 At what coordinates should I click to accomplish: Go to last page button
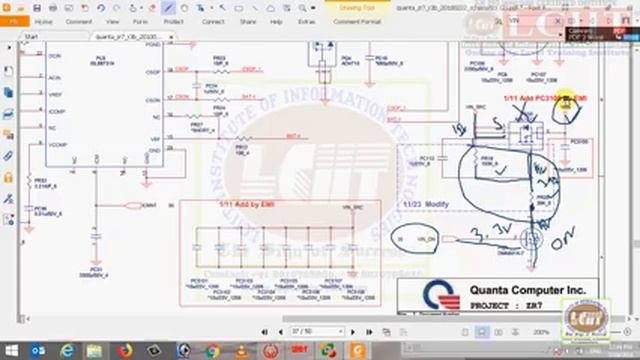tap(369, 332)
